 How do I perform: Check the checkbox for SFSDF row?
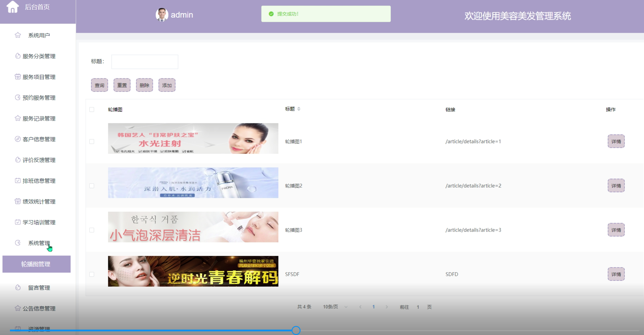[92, 274]
